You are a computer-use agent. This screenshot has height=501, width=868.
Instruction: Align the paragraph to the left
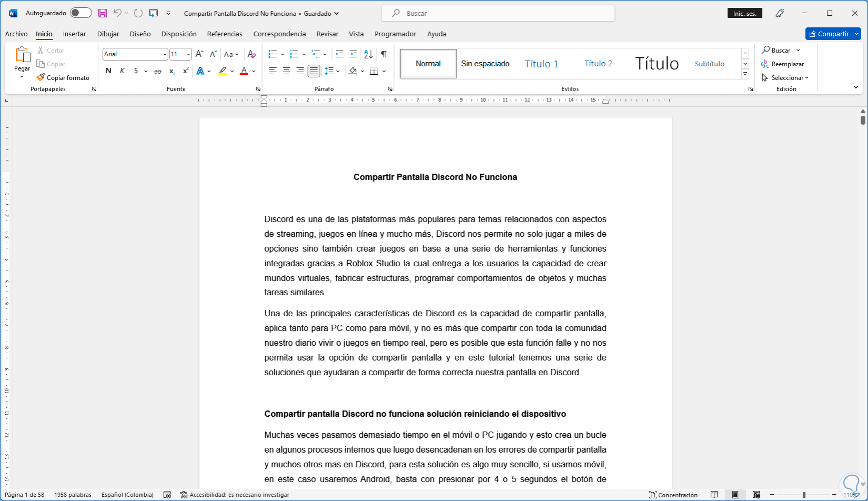[272, 71]
